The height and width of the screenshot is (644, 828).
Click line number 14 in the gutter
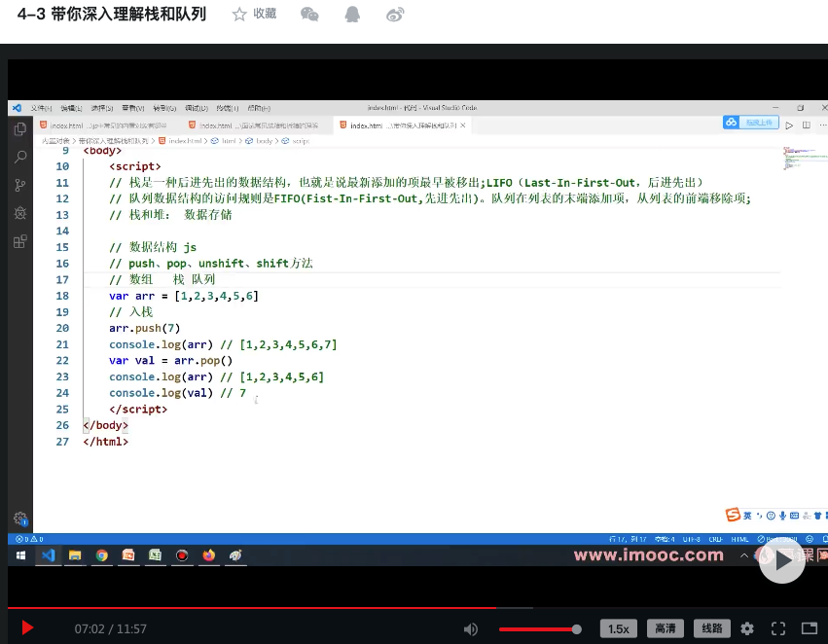pyautogui.click(x=62, y=231)
